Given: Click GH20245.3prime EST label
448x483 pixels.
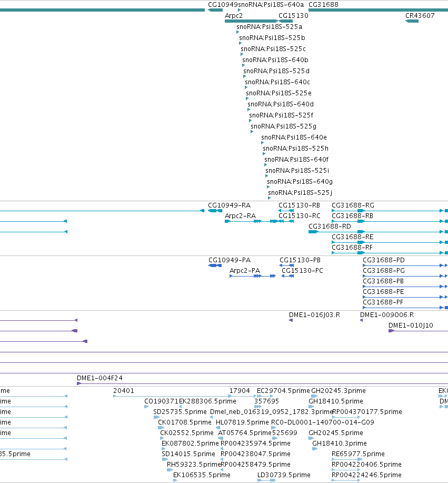Looking at the screenshot, I should coord(339,391).
